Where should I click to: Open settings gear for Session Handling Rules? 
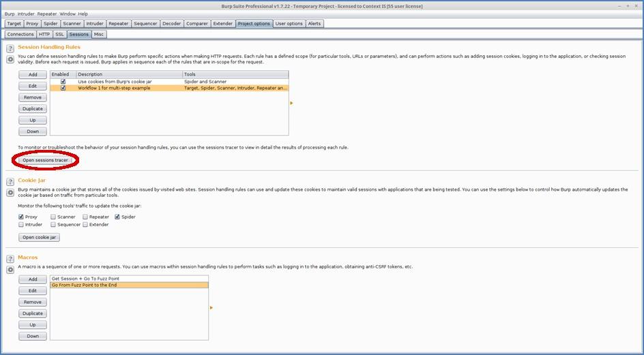tap(10, 59)
